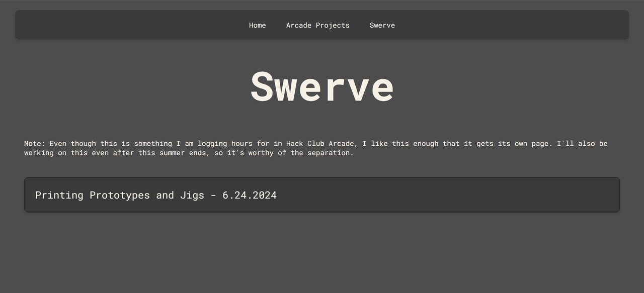Click empty navigation bar area left of Home
This screenshot has width=644, height=293.
click(x=126, y=25)
